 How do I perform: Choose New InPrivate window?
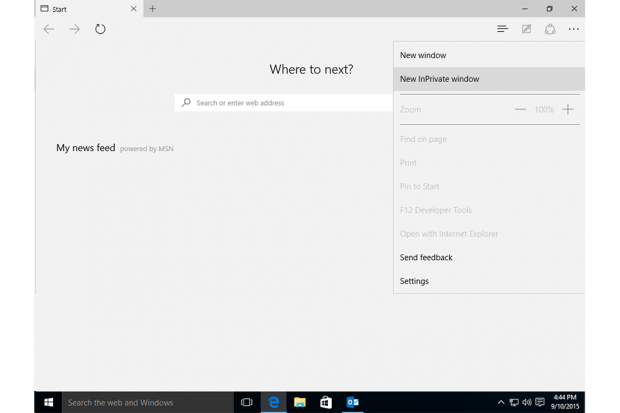click(439, 79)
